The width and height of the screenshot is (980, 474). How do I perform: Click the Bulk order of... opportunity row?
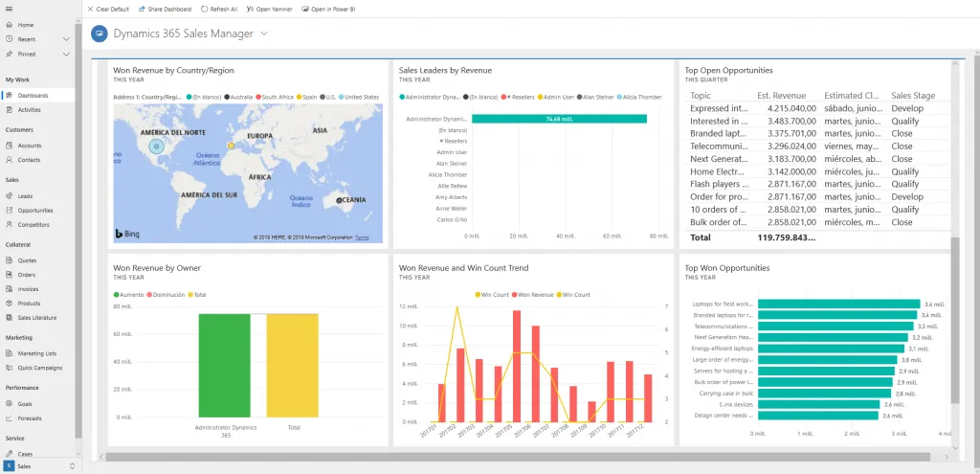[x=818, y=222]
